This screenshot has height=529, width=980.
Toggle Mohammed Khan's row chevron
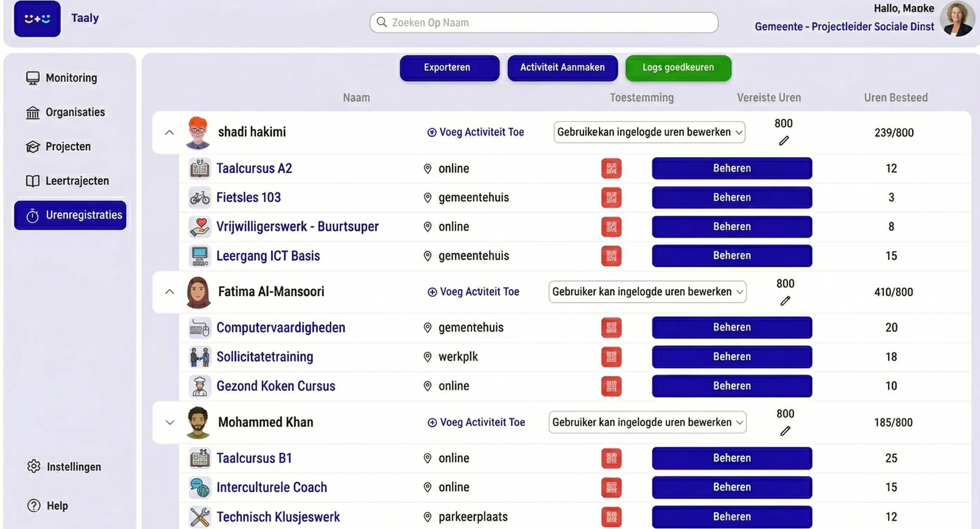click(170, 422)
